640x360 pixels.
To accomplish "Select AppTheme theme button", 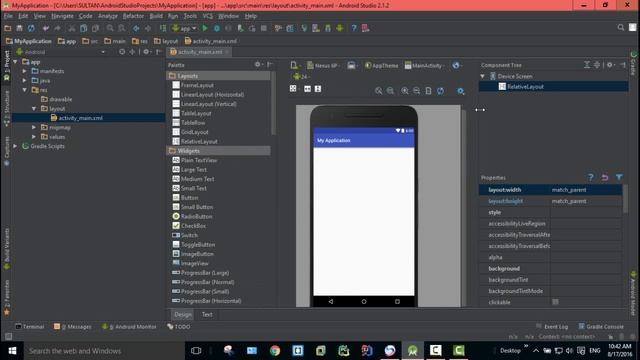I will 382,65.
